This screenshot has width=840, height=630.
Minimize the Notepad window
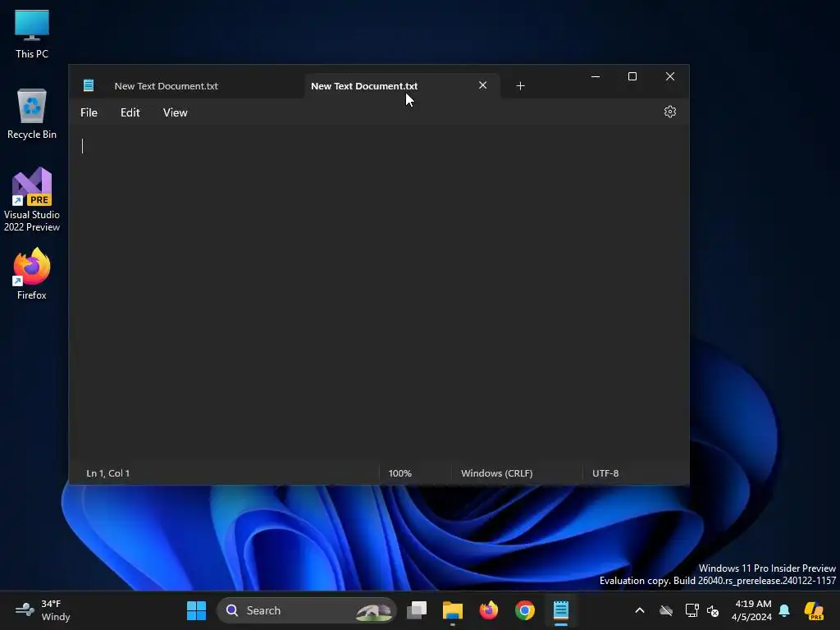[x=596, y=76]
